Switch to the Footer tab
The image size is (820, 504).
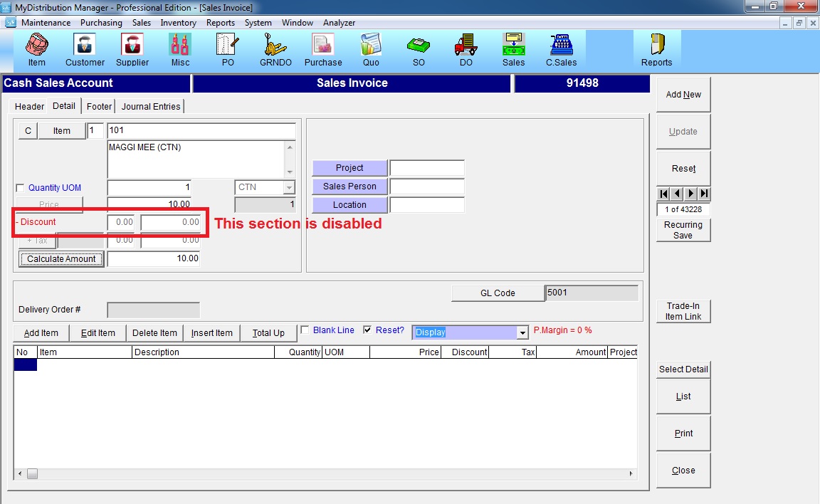pos(99,106)
